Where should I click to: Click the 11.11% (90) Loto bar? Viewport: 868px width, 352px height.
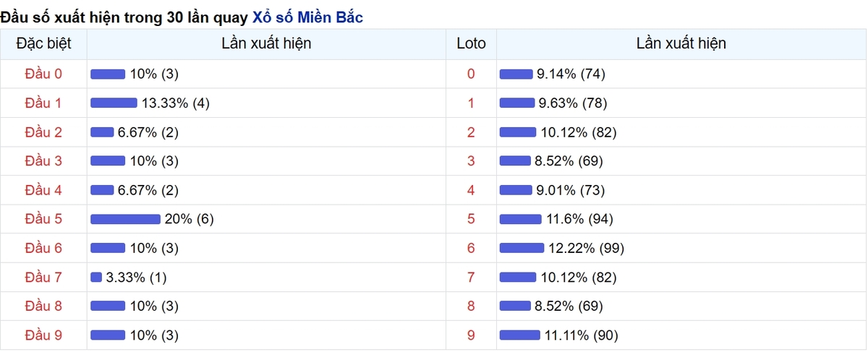click(x=520, y=335)
